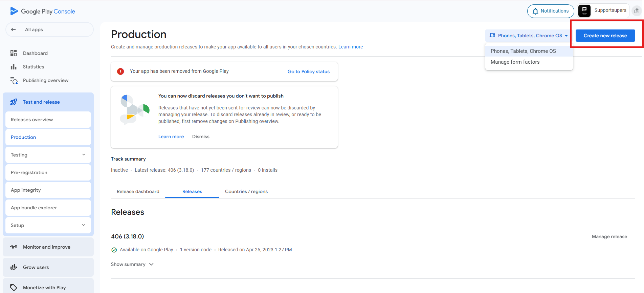Click the Dashboard grid icon

coord(14,53)
